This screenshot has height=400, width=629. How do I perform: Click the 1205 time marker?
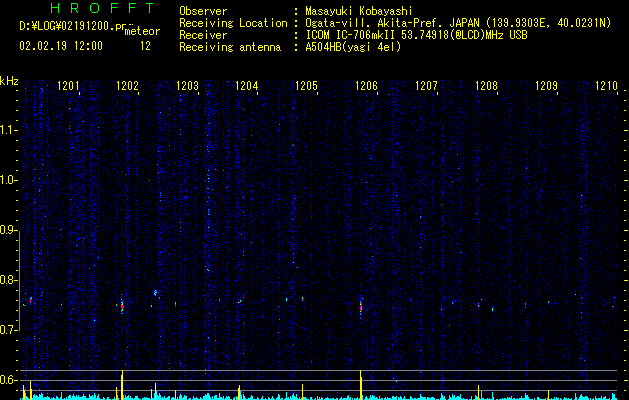(306, 85)
